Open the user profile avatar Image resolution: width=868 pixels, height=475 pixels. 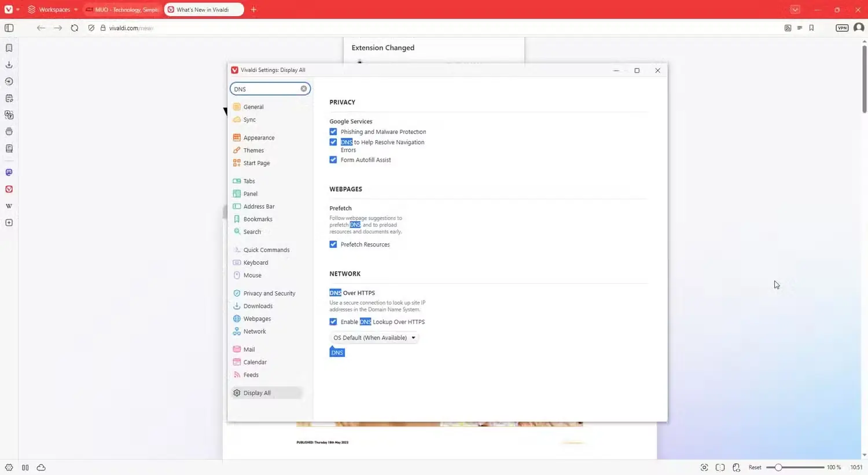pyautogui.click(x=859, y=28)
